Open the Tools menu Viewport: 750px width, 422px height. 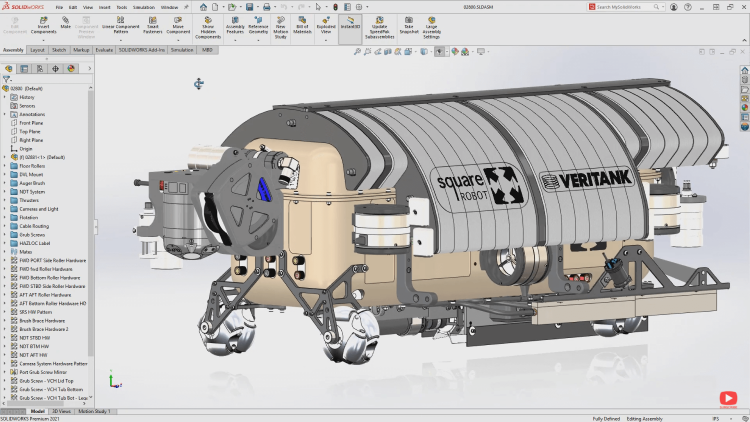click(x=122, y=7)
